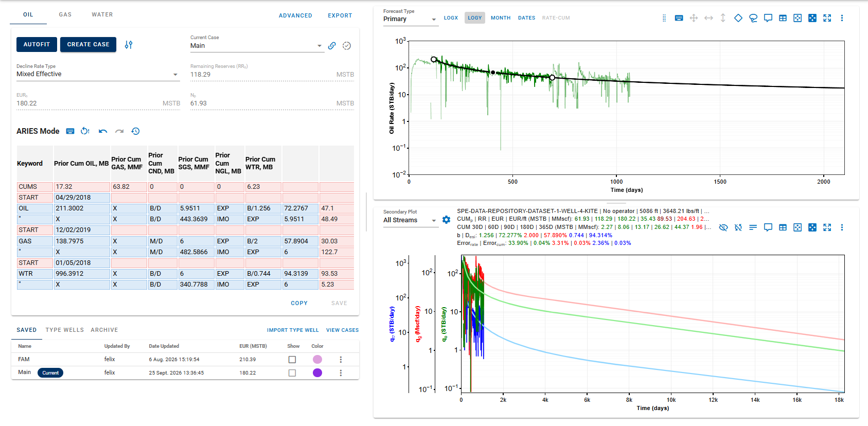The width and height of the screenshot is (868, 426).
Task: Open the Secondary Plot All Streams dropdown
Action: pyautogui.click(x=411, y=220)
